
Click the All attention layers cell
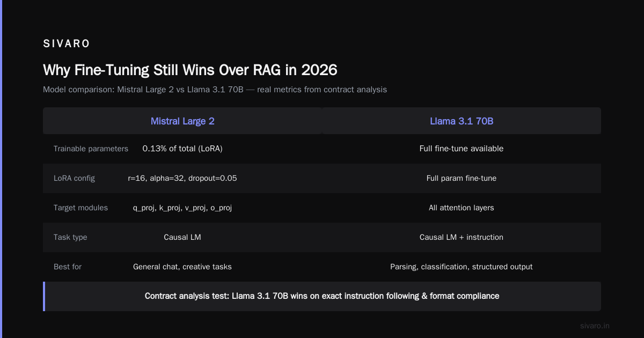[x=462, y=208]
